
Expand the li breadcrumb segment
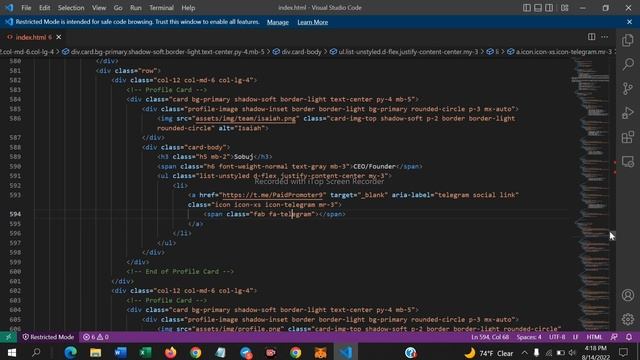493,52
